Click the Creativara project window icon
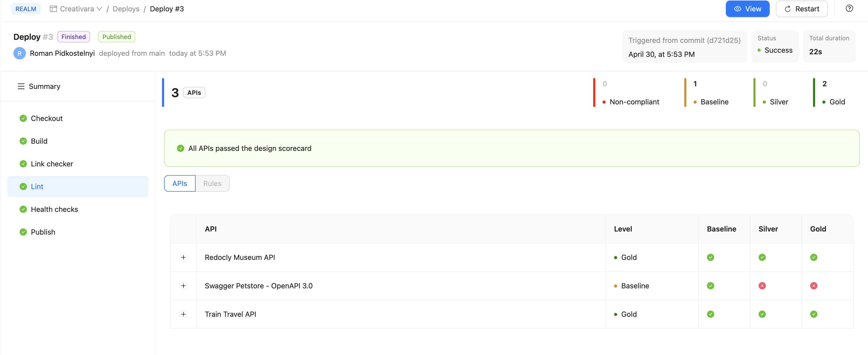Viewport: 868px width, 355px height. click(53, 9)
